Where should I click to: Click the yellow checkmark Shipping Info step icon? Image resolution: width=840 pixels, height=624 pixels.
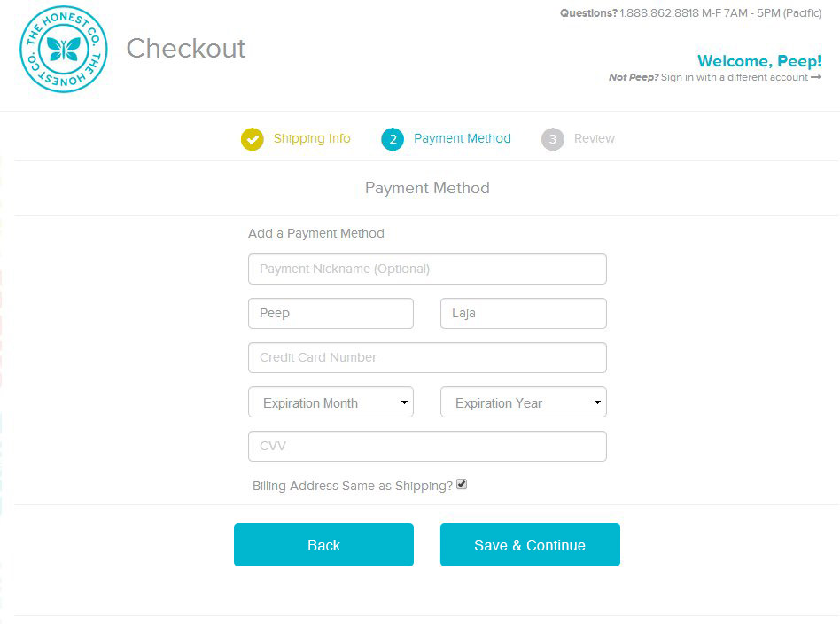(x=253, y=139)
